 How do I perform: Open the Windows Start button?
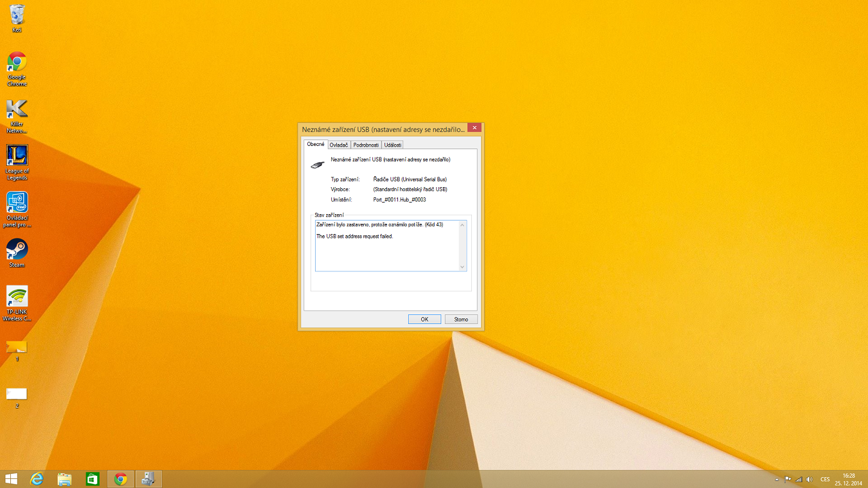(x=11, y=479)
